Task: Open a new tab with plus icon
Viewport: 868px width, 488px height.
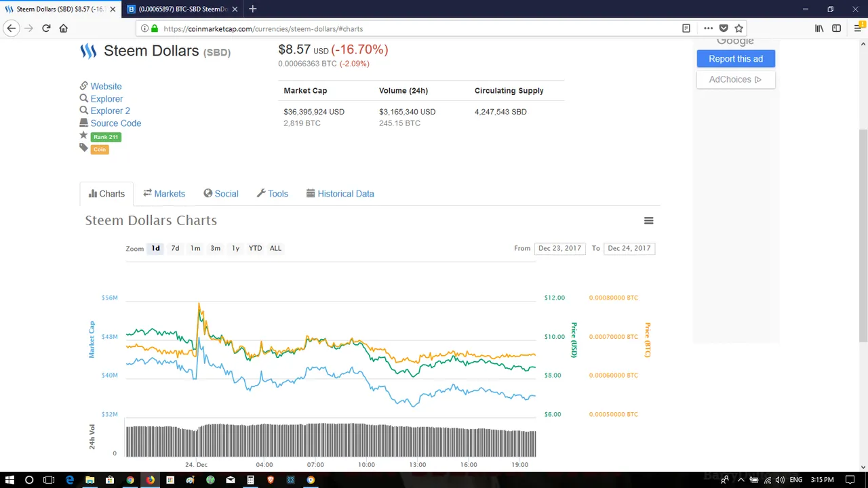Action: pos(252,9)
